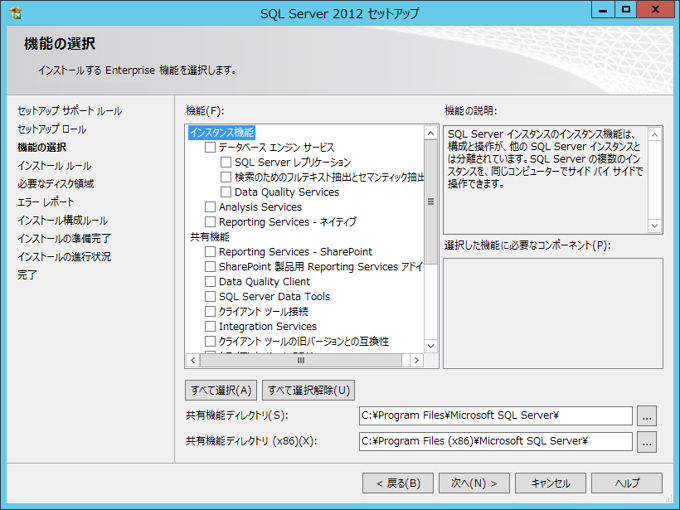Select インストール ルール step
Viewport: 680px width, 510px height.
pos(54,166)
